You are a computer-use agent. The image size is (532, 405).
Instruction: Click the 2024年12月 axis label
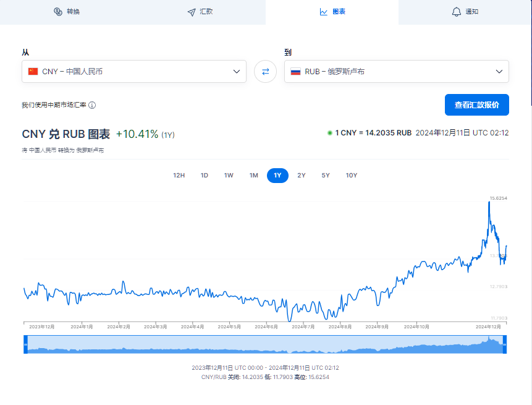pyautogui.click(x=488, y=326)
